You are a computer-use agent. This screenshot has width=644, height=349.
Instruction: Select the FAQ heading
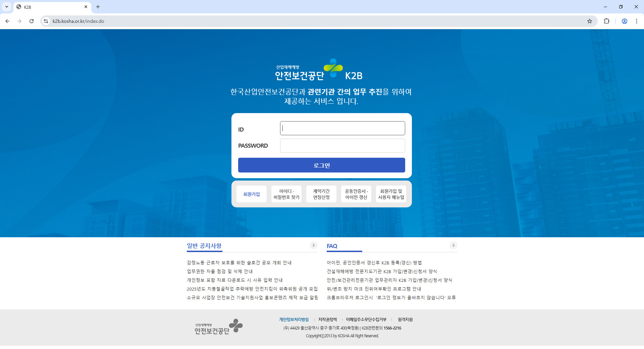pyautogui.click(x=332, y=246)
